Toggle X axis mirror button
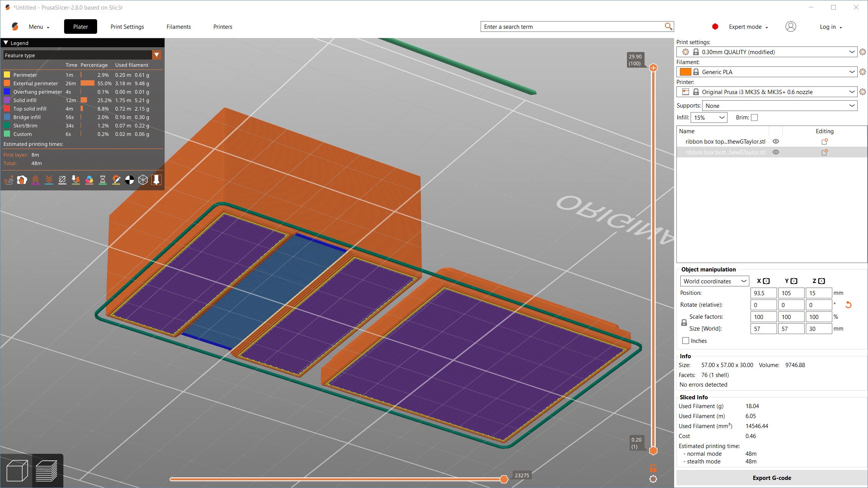 766,281
